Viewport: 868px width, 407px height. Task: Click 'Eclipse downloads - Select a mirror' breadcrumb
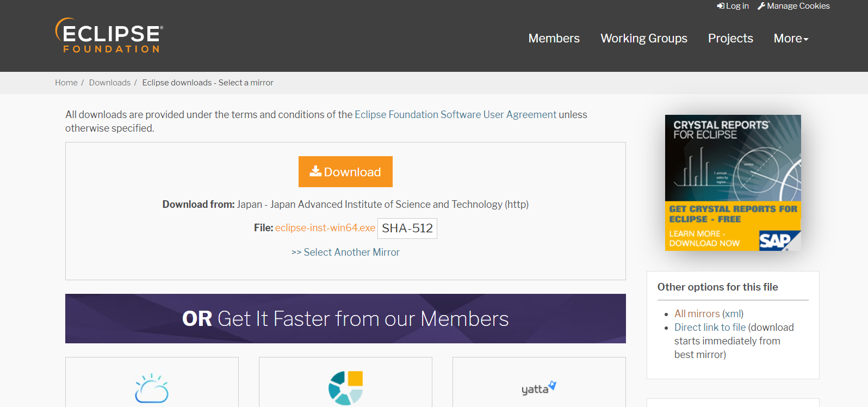pos(208,83)
